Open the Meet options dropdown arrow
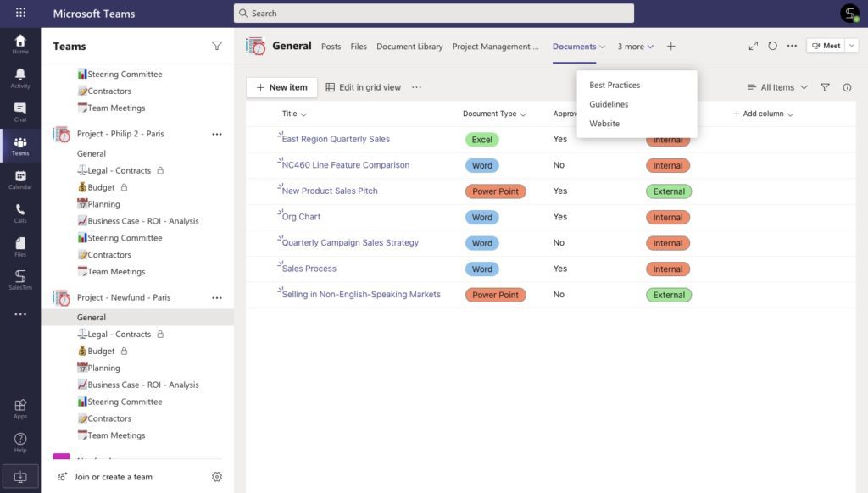 [852, 46]
